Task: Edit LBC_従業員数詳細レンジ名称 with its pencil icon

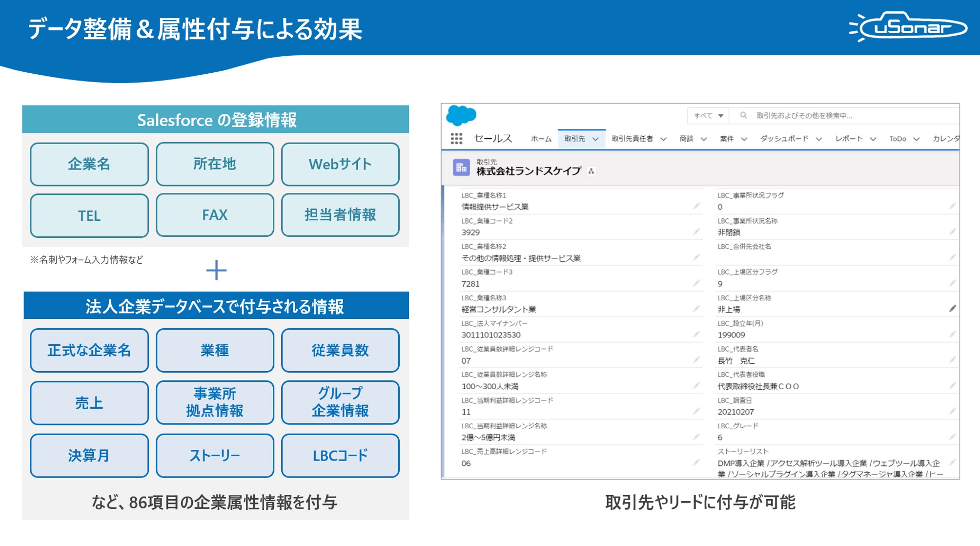Action: click(696, 386)
